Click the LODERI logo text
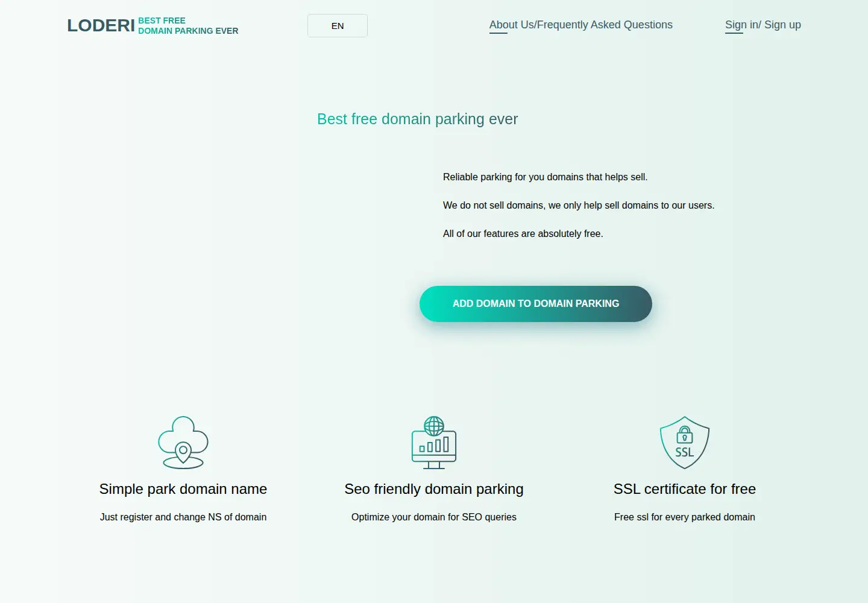Viewport: 868px width, 603px height. pos(101,25)
